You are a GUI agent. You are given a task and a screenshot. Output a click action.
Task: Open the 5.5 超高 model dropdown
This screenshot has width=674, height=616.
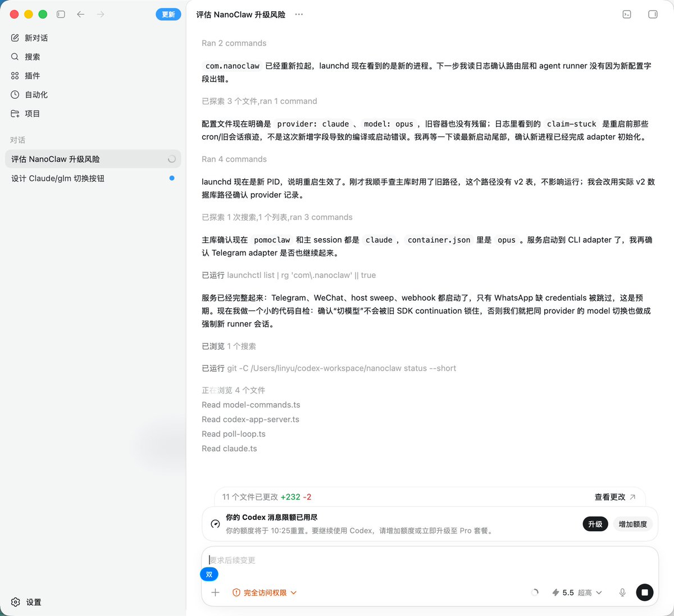click(x=577, y=592)
